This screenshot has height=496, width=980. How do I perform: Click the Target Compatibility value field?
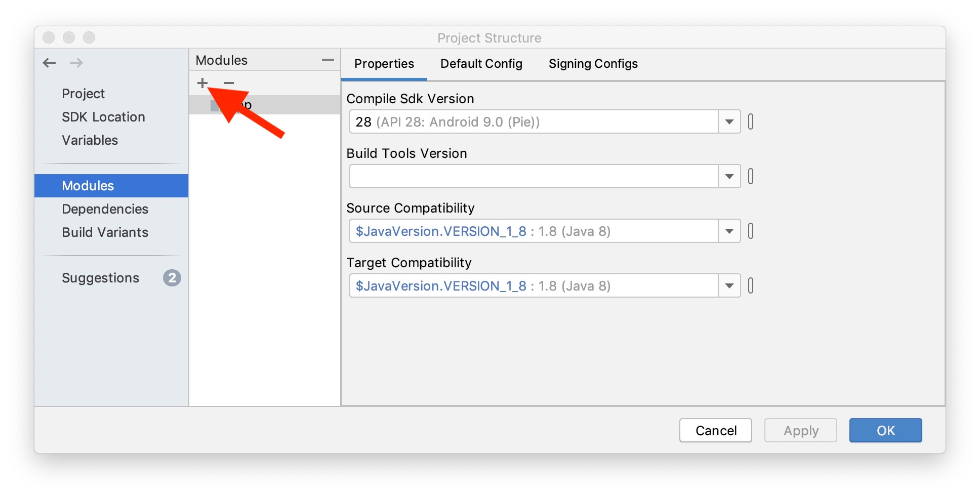coord(534,285)
